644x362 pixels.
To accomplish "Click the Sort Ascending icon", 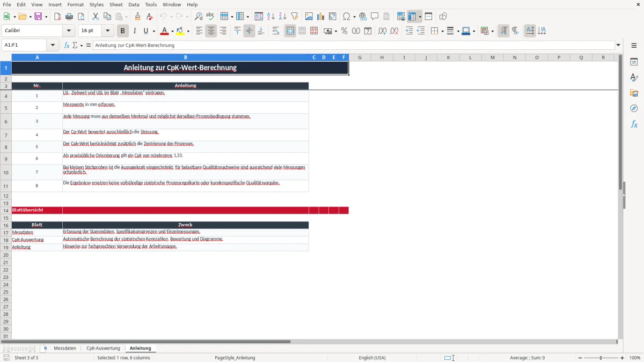I will [x=270, y=17].
